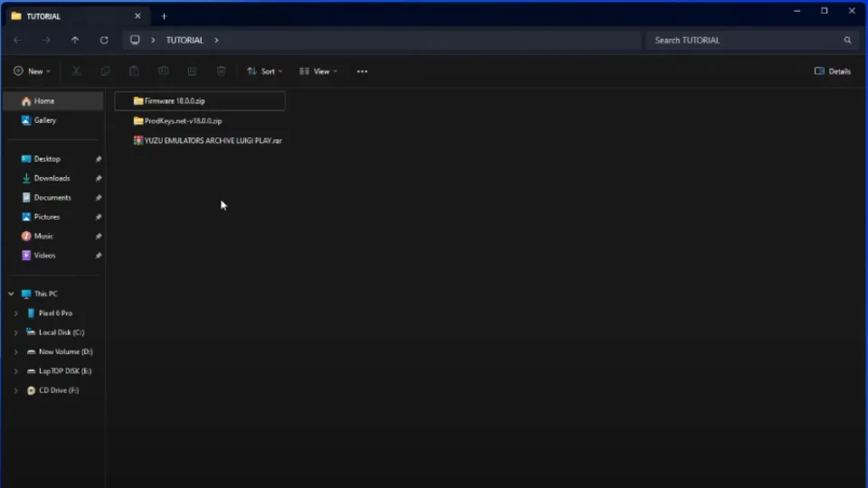Select the TUTORIAL window tab
Viewport: 868px width, 488px height.
78,16
